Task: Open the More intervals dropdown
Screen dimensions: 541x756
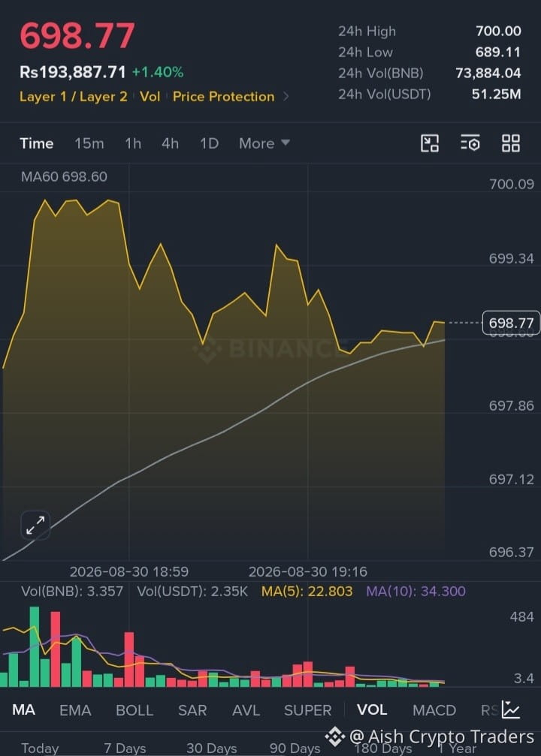Action: point(264,143)
